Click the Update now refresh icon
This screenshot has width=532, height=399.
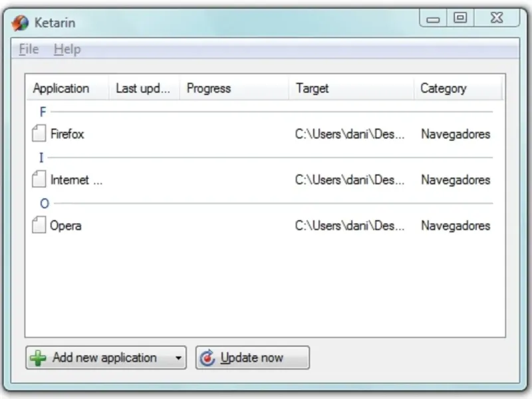tap(207, 358)
